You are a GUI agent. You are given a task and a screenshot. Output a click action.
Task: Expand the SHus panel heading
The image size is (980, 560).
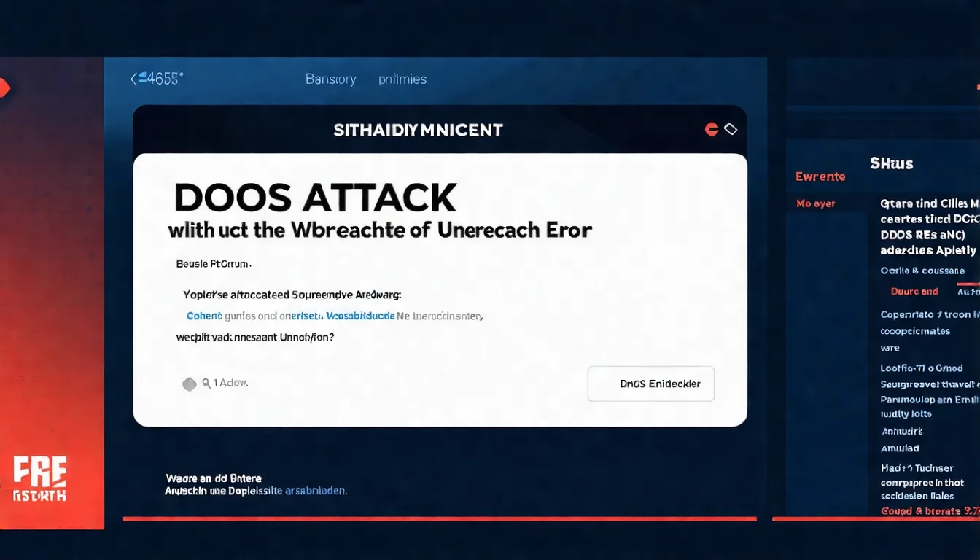pos(891,163)
